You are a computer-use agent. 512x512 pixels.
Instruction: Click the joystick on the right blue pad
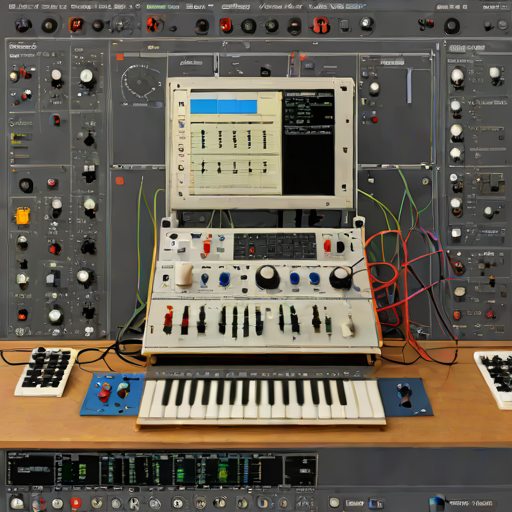(x=404, y=395)
